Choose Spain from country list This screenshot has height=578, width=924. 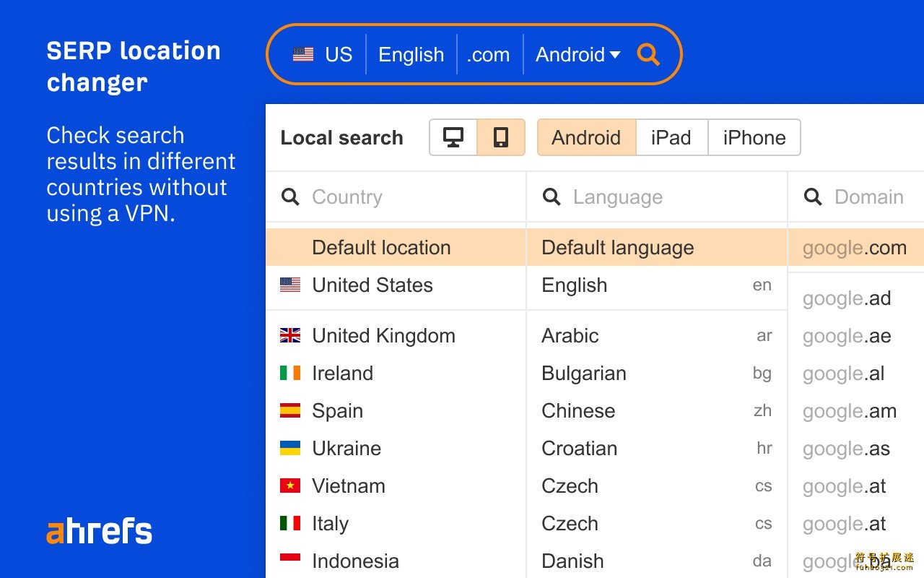396,410
